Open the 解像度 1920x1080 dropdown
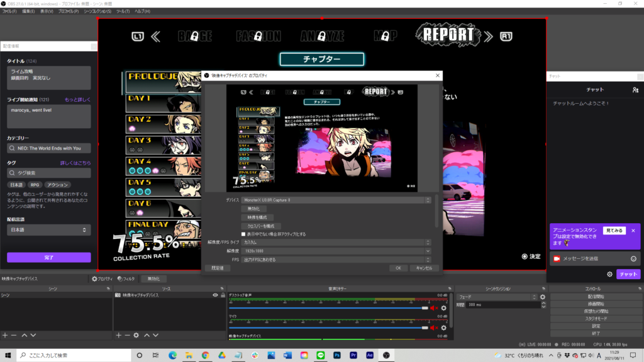Image resolution: width=644 pixels, height=362 pixels. 336,251
